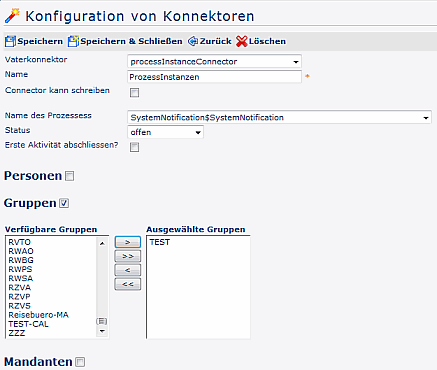Tick Erste Aktivität abschliessen checkbox
The image size is (437, 370).
tap(134, 147)
